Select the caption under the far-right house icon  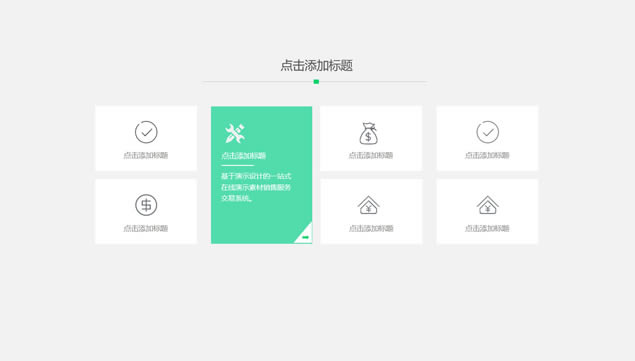[x=487, y=228]
